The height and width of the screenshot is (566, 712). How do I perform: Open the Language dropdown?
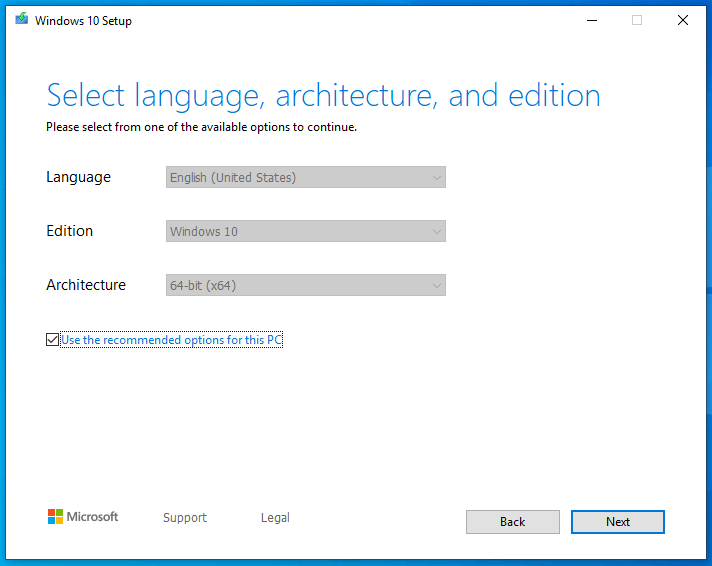pyautogui.click(x=306, y=177)
